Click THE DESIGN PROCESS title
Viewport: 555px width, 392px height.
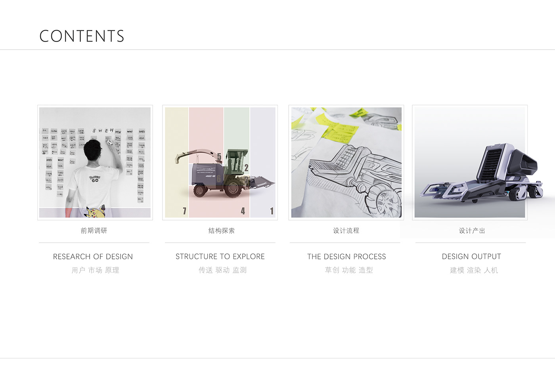point(346,257)
